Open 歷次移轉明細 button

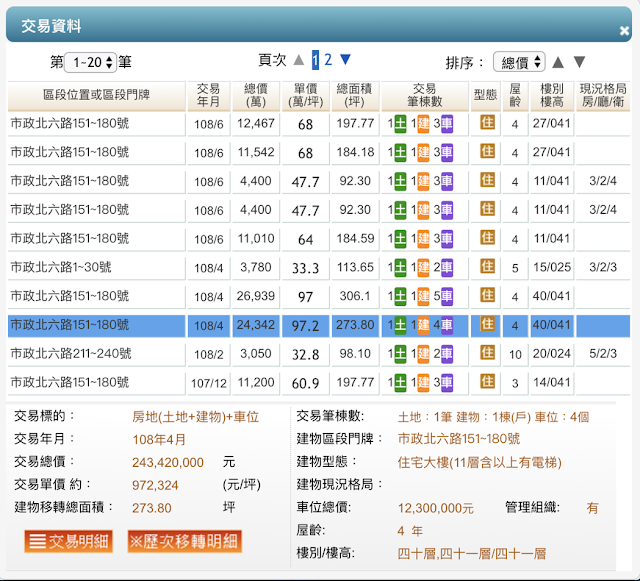pyautogui.click(x=184, y=541)
